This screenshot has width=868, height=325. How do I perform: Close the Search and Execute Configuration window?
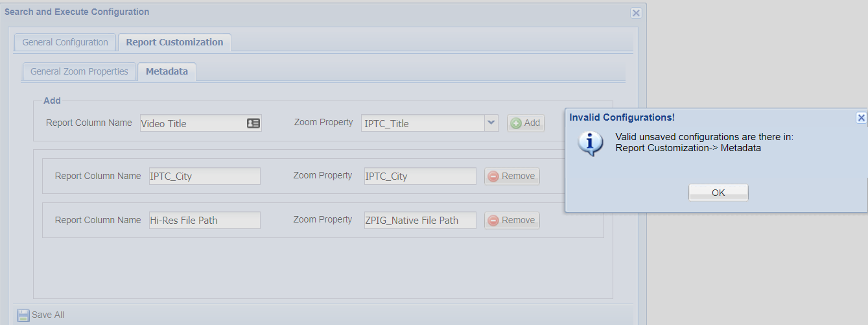(636, 13)
